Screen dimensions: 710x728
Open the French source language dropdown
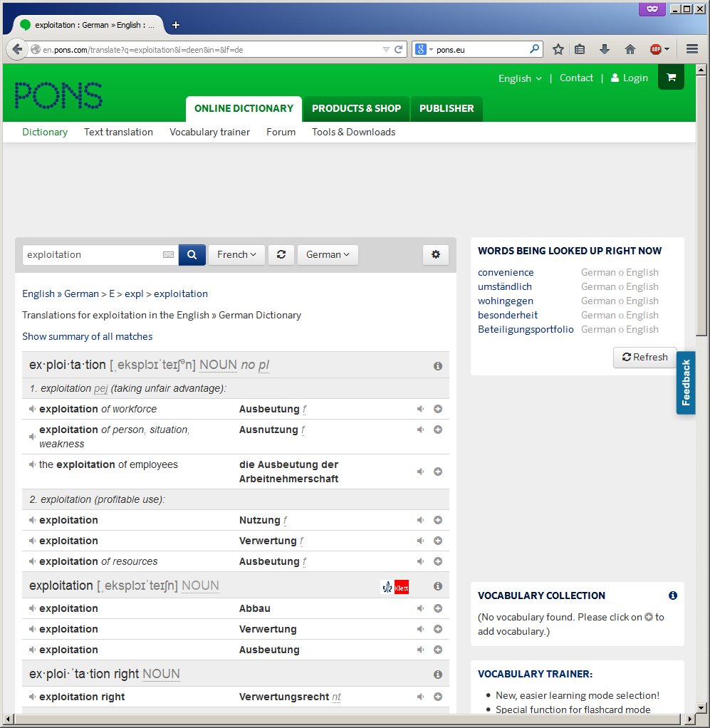point(236,255)
